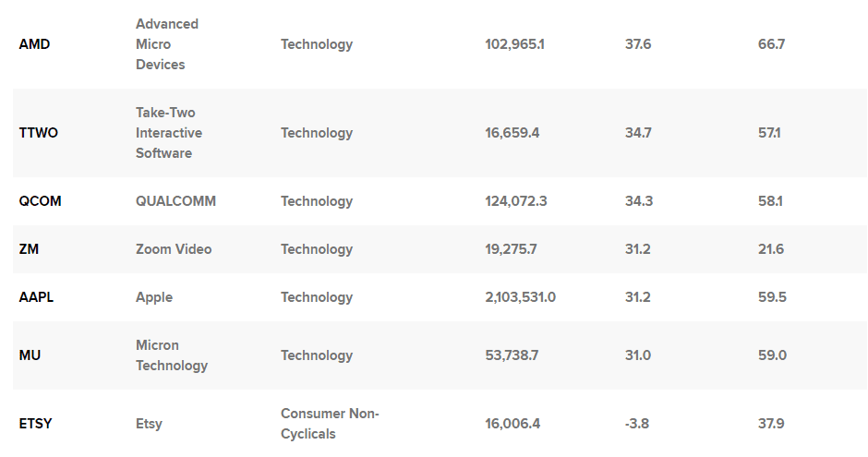
Task: Click the QUALCOMM company name
Action: click(176, 201)
